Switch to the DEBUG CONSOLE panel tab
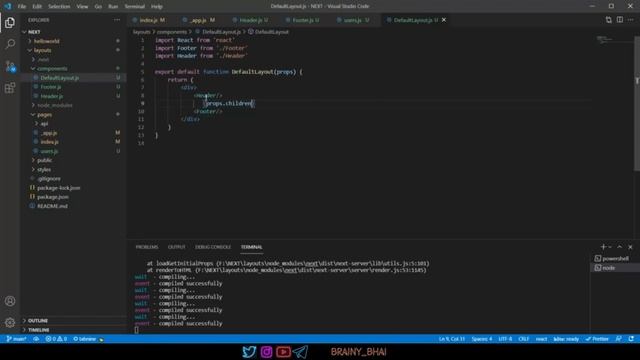Screen dimensions: 640x360 (x=213, y=247)
